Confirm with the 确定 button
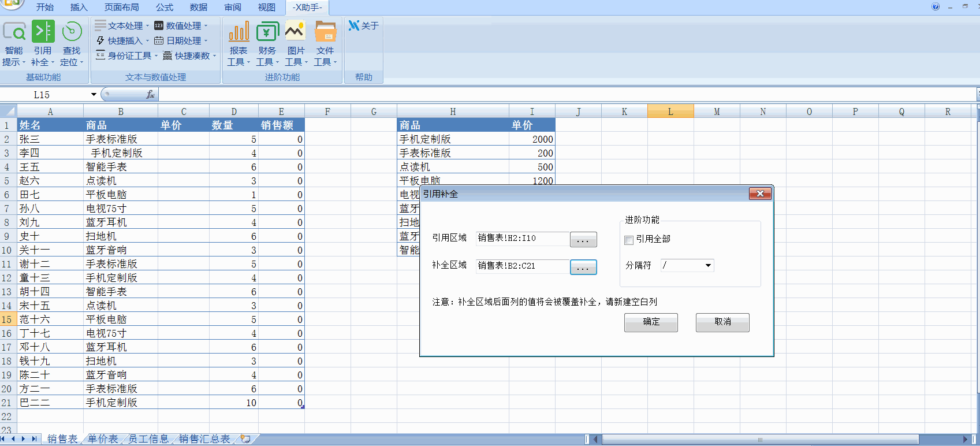Screen dimensions: 980x446 [x=651, y=322]
